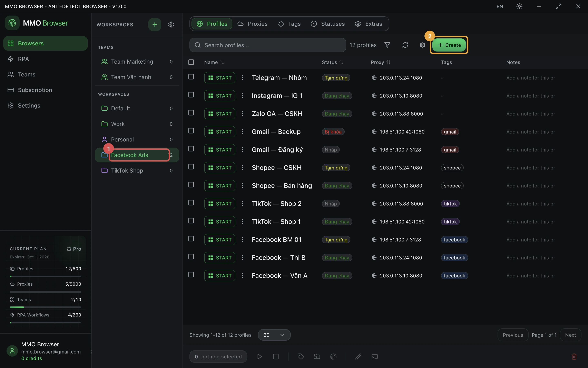Switch to the Statuses tab
Image resolution: width=588 pixels, height=368 pixels.
coord(328,24)
